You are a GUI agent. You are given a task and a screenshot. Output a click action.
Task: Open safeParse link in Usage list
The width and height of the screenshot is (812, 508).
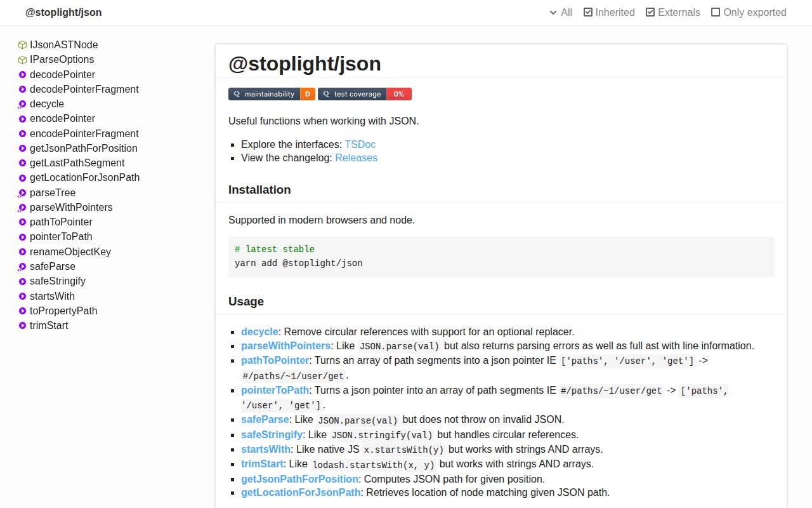click(x=265, y=419)
